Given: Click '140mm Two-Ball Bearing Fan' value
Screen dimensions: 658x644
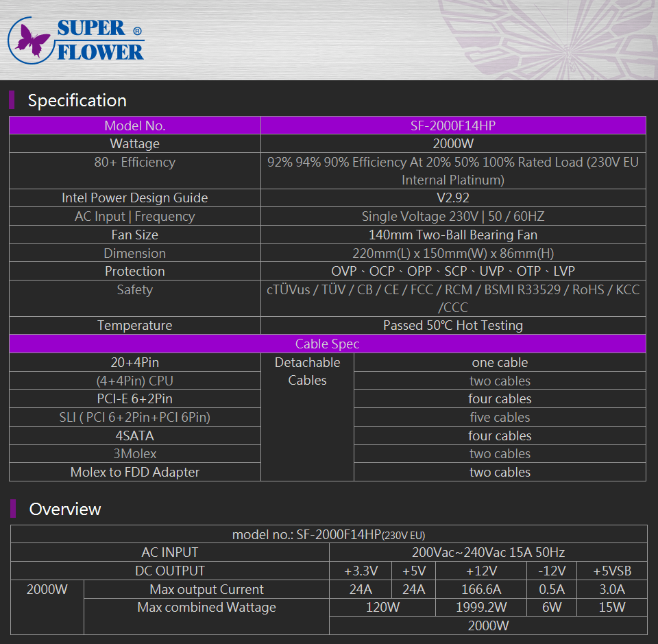Looking at the screenshot, I should point(453,235).
